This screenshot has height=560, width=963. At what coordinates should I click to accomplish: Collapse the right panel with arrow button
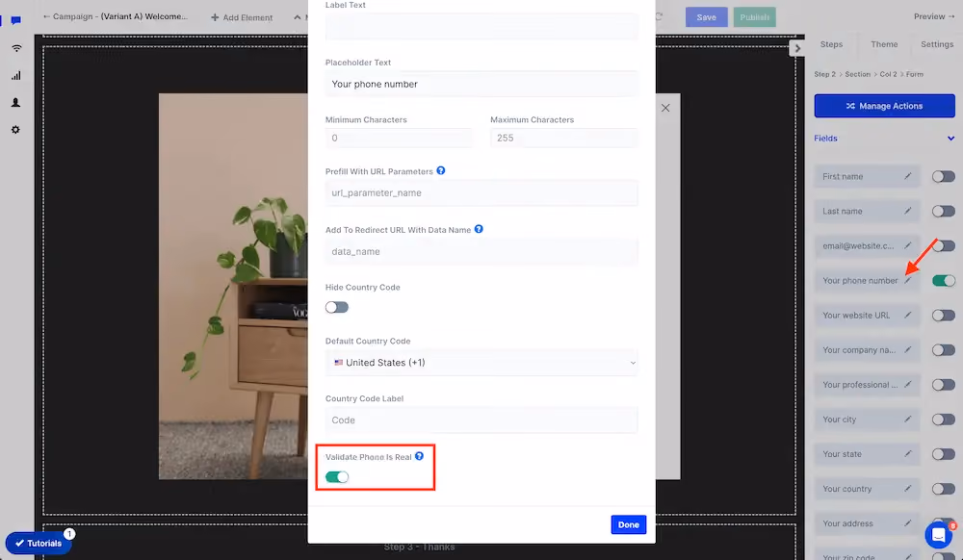[797, 48]
